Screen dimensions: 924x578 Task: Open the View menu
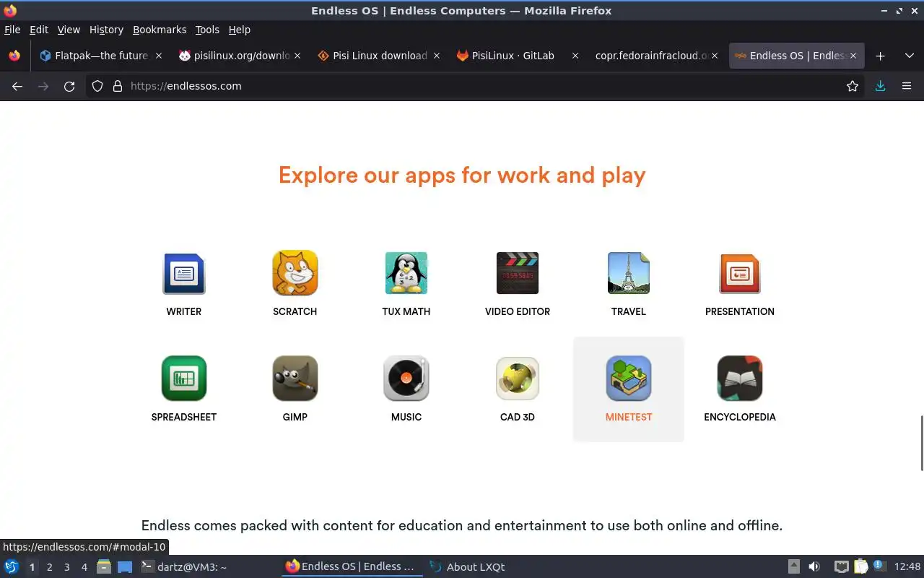[x=69, y=30]
